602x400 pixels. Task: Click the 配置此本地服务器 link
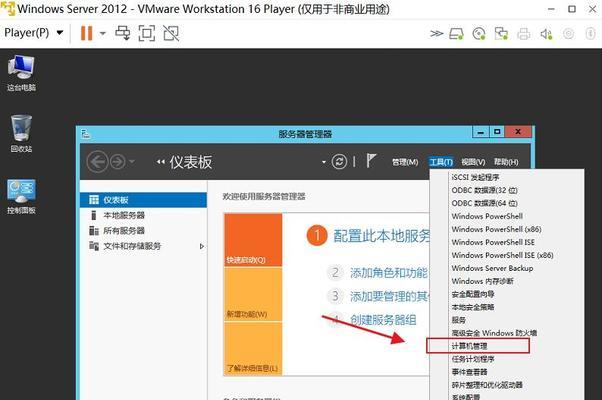[x=381, y=236]
